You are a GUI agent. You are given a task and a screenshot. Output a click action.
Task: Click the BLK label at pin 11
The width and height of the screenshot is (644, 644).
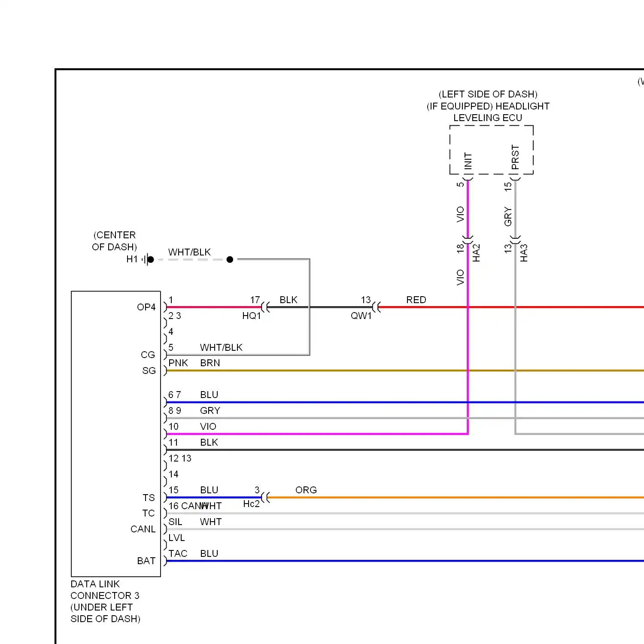point(209,442)
